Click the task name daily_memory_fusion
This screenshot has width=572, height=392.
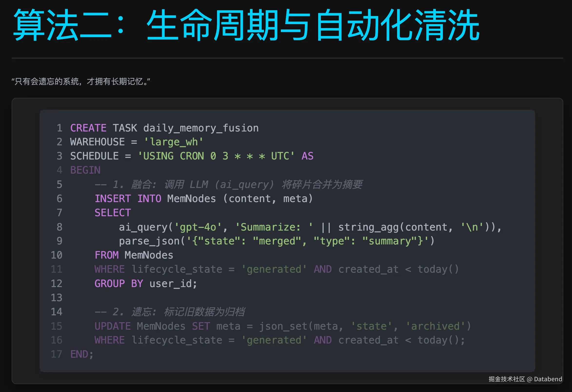[200, 128]
